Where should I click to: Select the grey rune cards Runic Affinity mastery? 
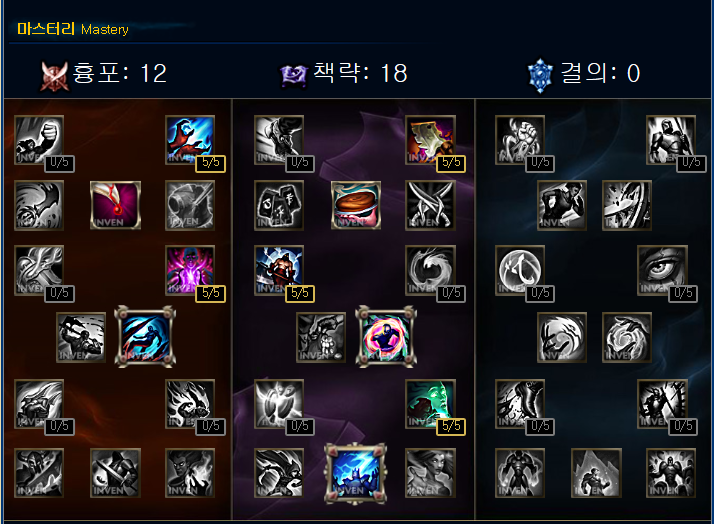tap(279, 205)
